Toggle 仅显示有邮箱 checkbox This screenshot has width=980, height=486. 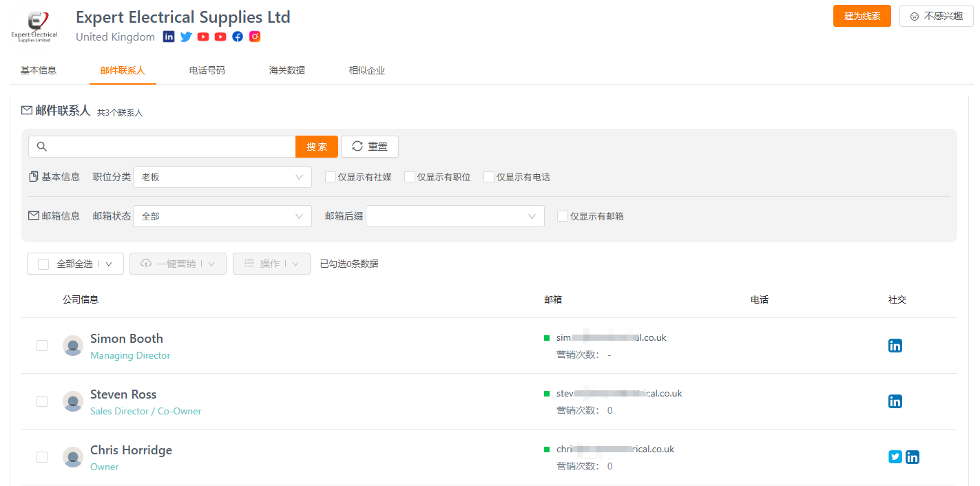pyautogui.click(x=563, y=216)
